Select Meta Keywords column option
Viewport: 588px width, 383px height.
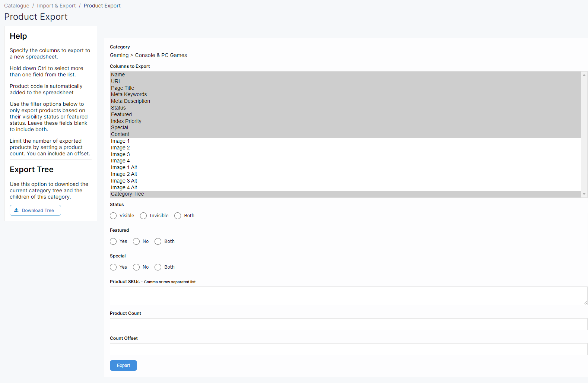[x=129, y=95]
